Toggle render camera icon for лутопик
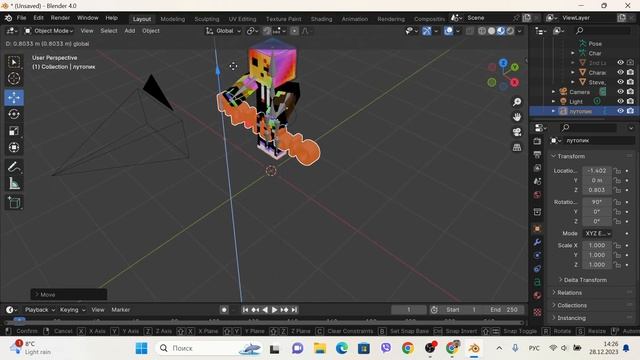The image size is (640, 360). click(630, 111)
